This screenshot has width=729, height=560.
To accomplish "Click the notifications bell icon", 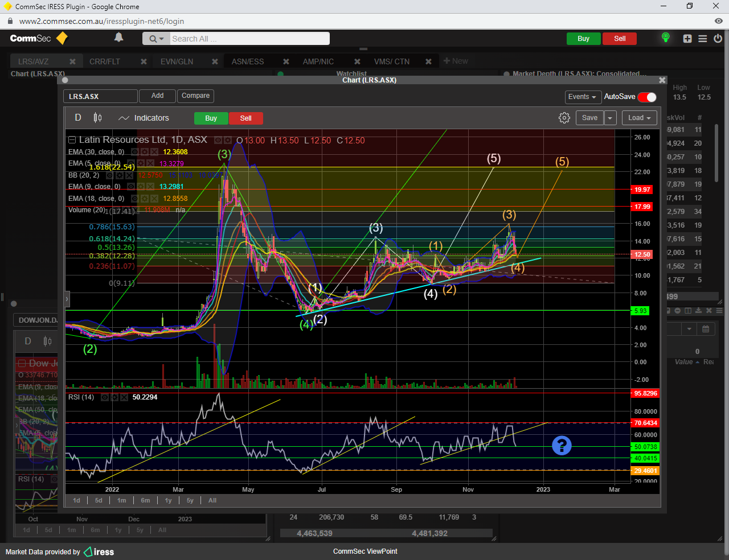I will [x=118, y=38].
